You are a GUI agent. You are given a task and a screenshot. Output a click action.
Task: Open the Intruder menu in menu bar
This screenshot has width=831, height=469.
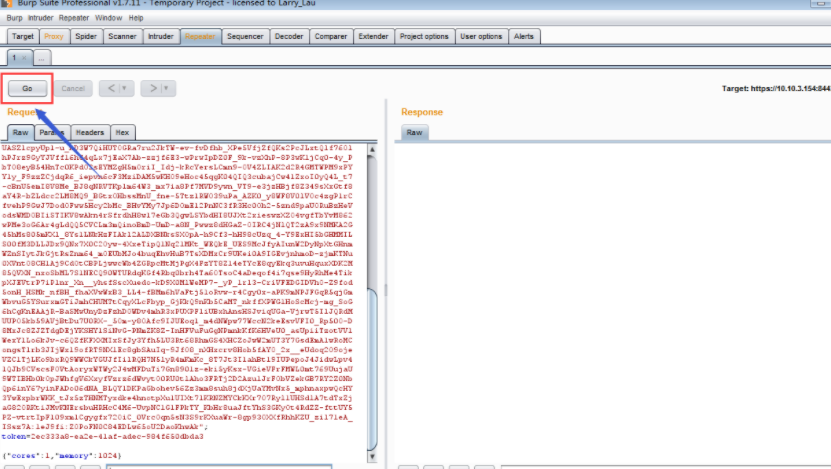coord(40,18)
